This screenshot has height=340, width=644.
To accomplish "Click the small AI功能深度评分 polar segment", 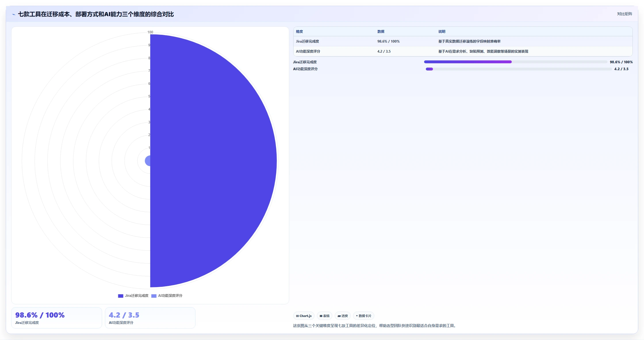I will click(148, 161).
